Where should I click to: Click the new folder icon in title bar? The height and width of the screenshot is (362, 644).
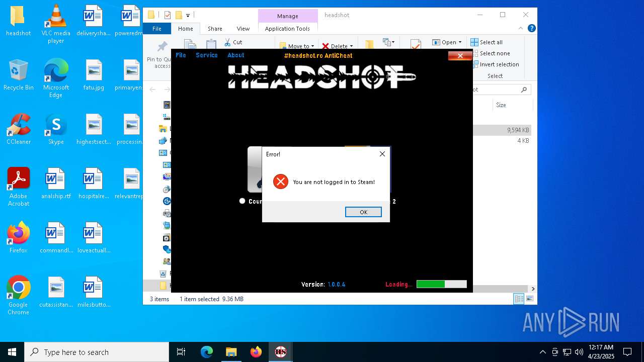(x=178, y=15)
